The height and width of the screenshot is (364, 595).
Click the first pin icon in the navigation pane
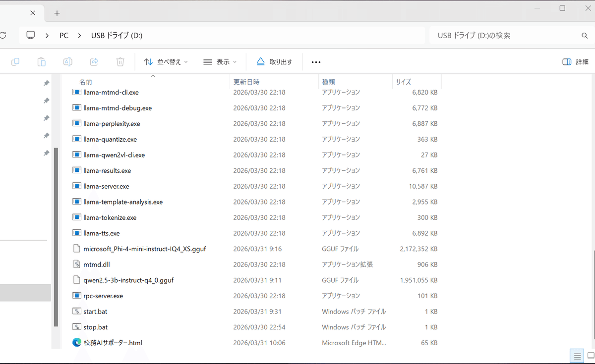[46, 83]
